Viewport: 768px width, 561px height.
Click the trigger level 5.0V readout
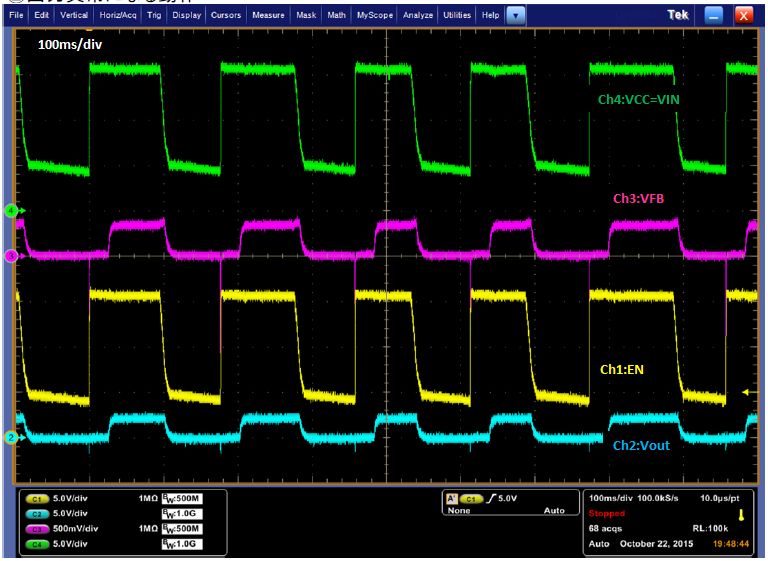[507, 498]
